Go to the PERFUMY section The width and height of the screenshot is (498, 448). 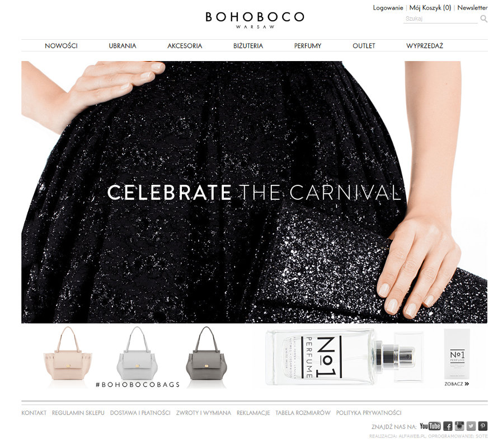point(308,46)
